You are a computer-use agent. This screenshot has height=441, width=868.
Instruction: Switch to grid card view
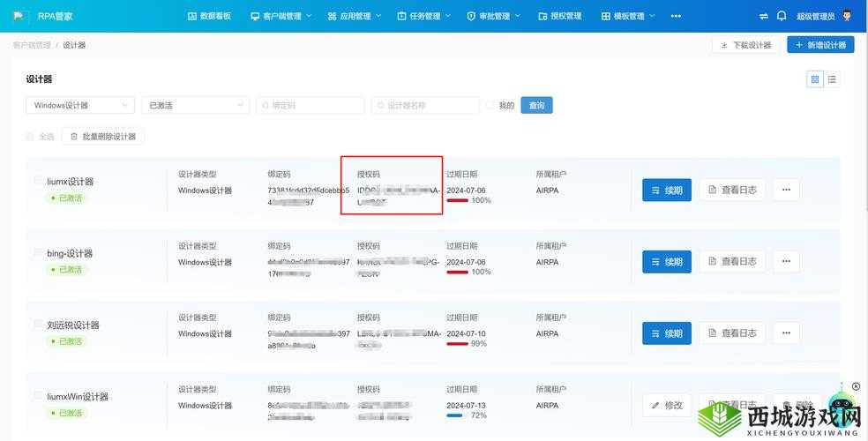coord(814,79)
